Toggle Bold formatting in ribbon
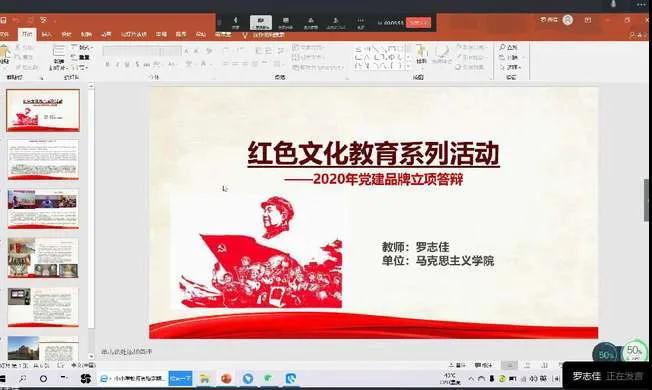Image resolution: width=652 pixels, height=390 pixels. click(107, 64)
